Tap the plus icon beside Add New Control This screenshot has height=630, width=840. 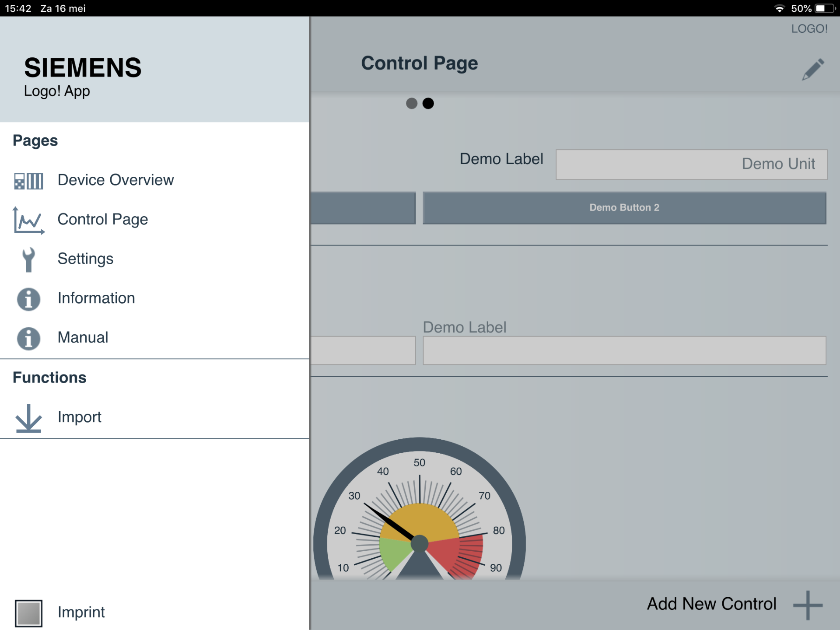coord(808,605)
